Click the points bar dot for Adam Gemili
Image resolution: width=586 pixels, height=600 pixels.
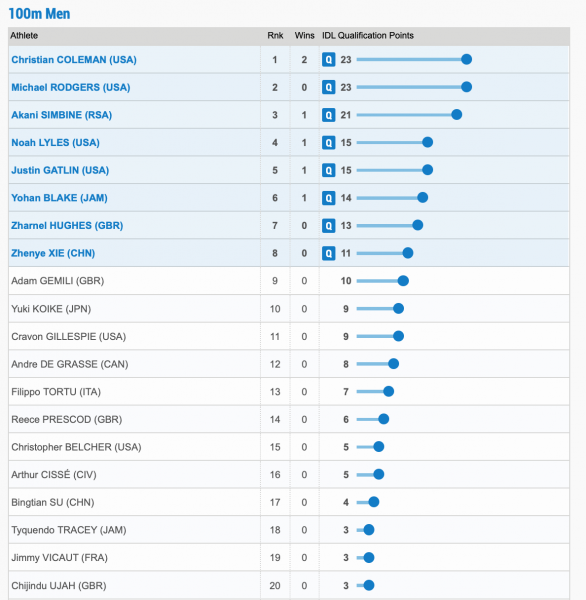(403, 281)
